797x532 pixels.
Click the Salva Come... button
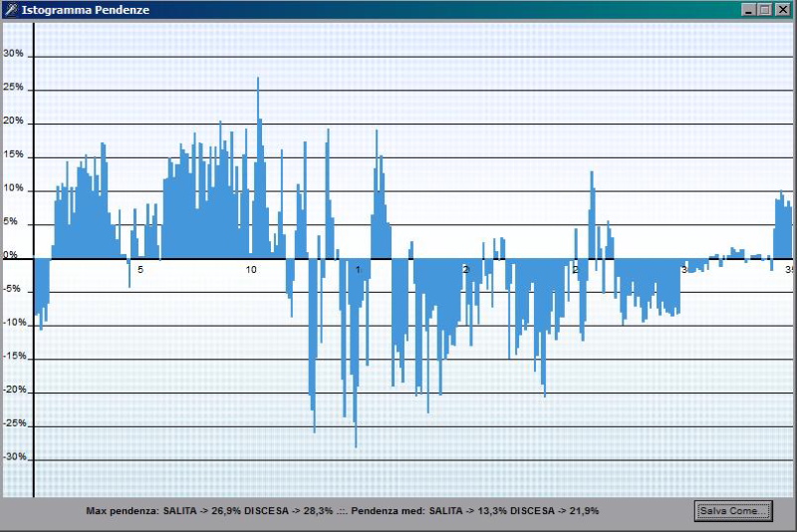click(x=733, y=511)
